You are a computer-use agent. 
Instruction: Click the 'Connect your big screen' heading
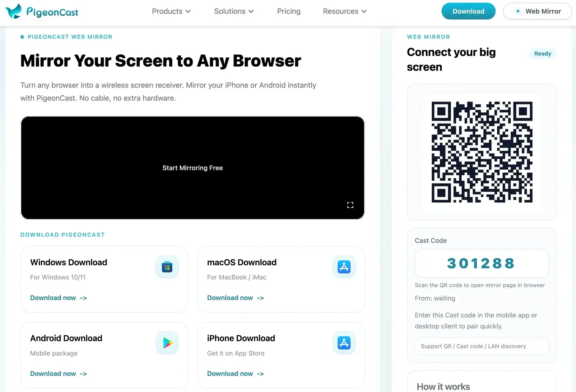451,60
